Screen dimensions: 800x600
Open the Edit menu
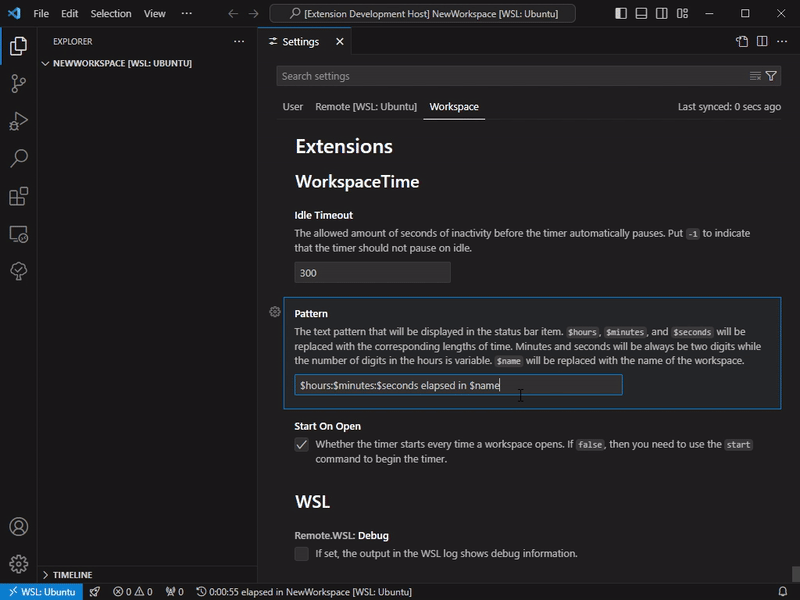[x=69, y=14]
